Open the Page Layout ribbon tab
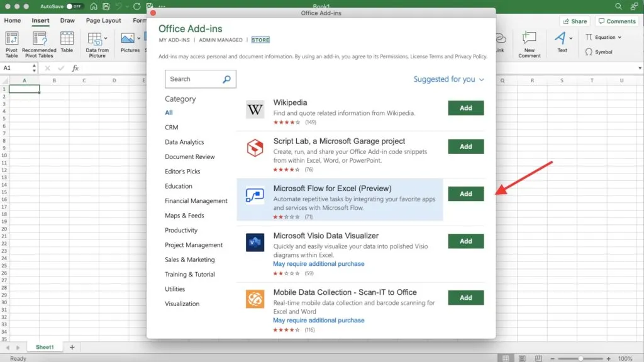This screenshot has height=362, width=644. pos(103,21)
